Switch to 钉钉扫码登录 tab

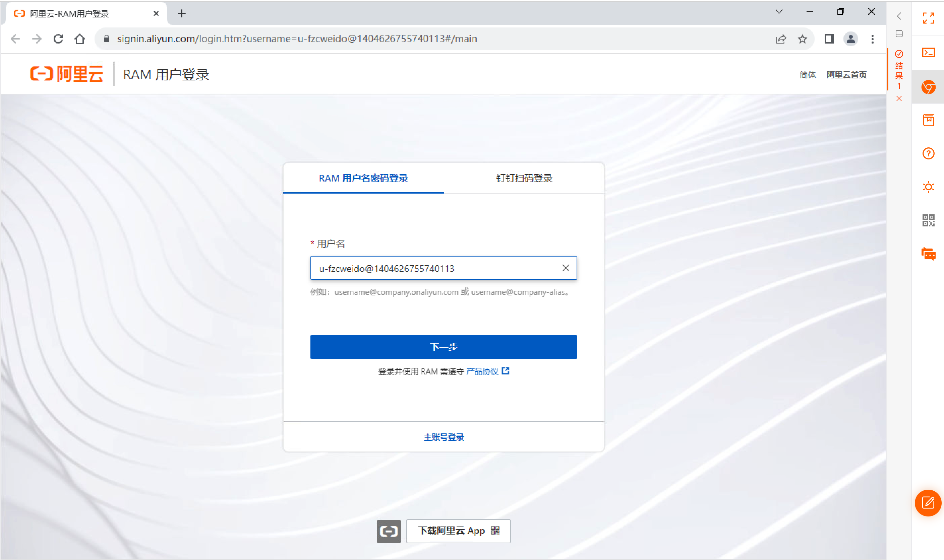click(524, 178)
